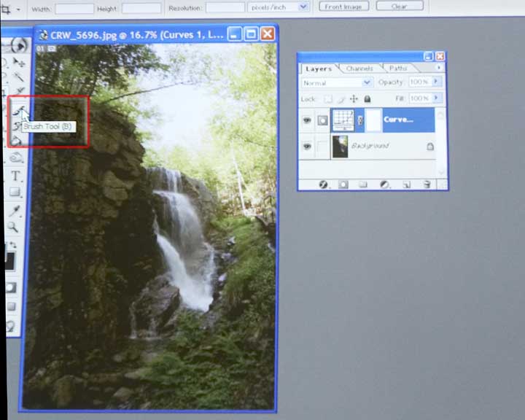Create a new layer set
The height and width of the screenshot is (420, 525).
coord(363,184)
